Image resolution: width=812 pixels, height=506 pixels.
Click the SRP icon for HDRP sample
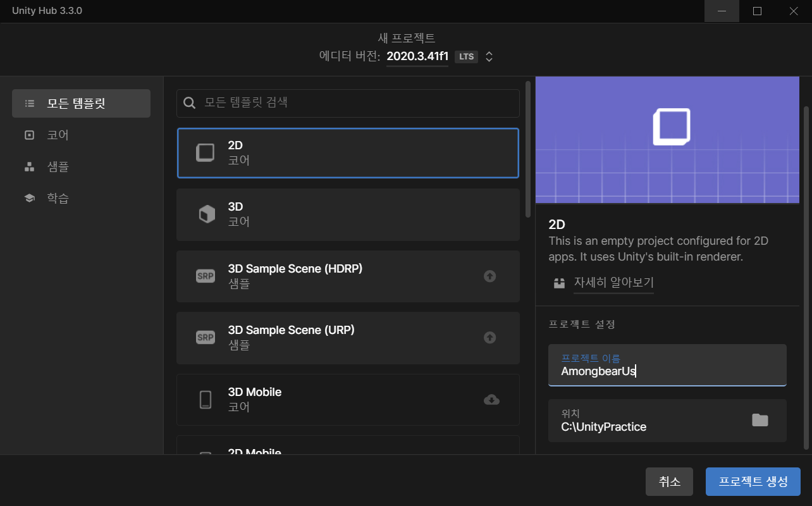point(206,276)
